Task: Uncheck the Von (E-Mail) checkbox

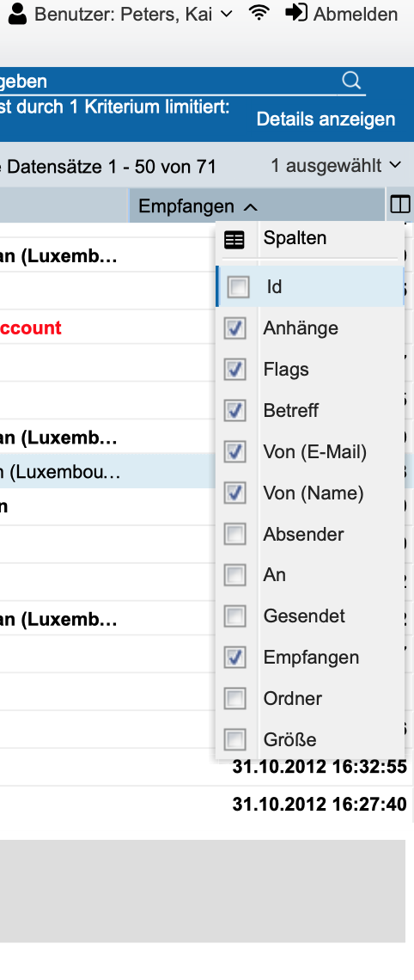Action: tap(234, 452)
